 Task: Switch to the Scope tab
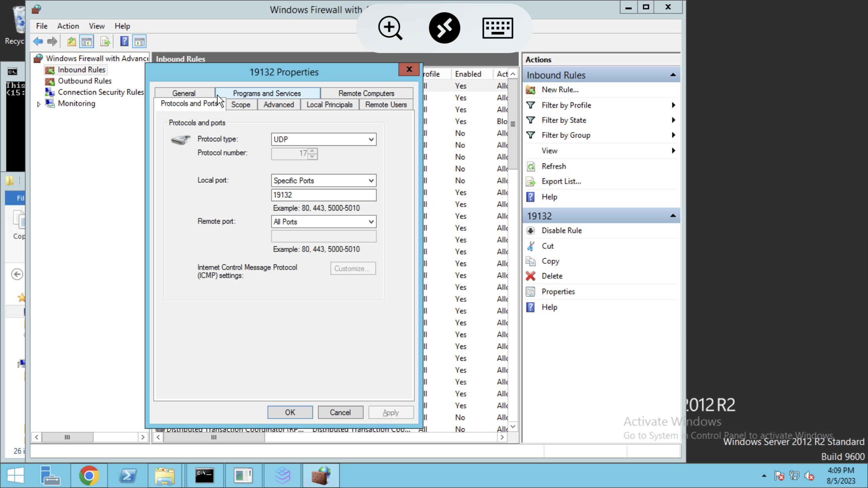pyautogui.click(x=241, y=105)
